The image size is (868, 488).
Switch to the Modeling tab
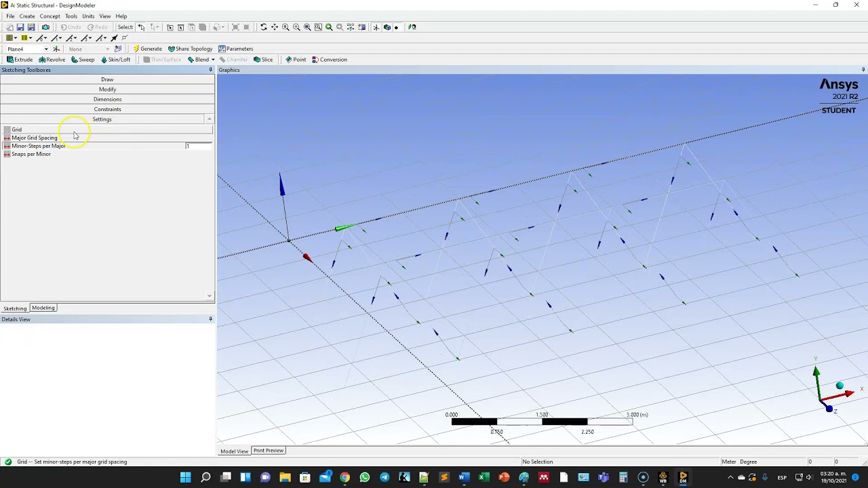pyautogui.click(x=43, y=308)
